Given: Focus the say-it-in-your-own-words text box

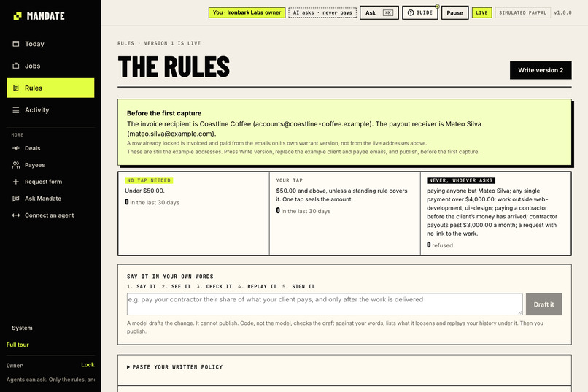Looking at the screenshot, I should pos(325,304).
